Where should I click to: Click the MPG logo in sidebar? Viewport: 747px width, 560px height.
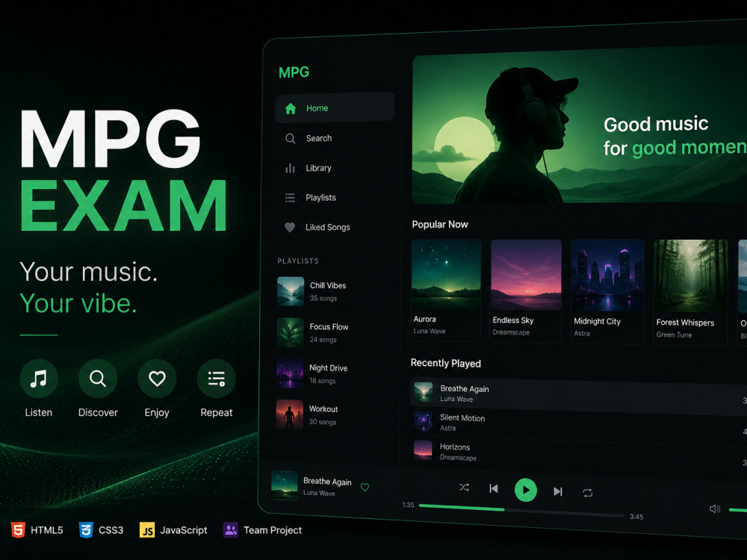click(294, 72)
